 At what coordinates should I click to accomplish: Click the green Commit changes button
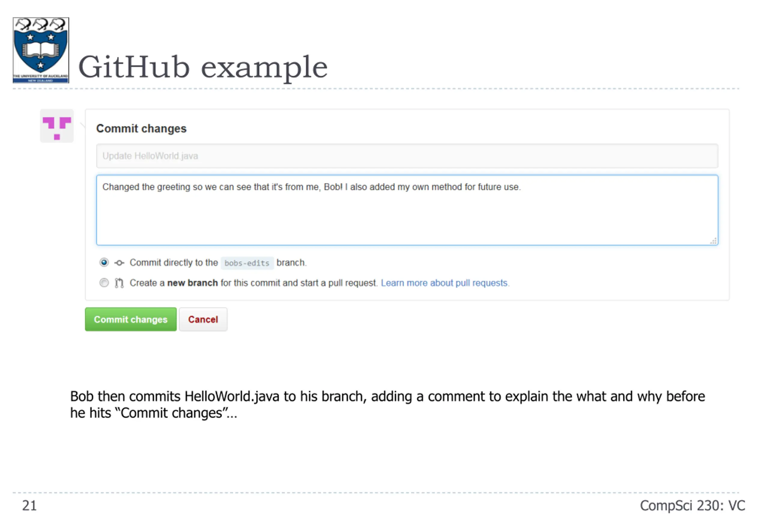pos(131,319)
